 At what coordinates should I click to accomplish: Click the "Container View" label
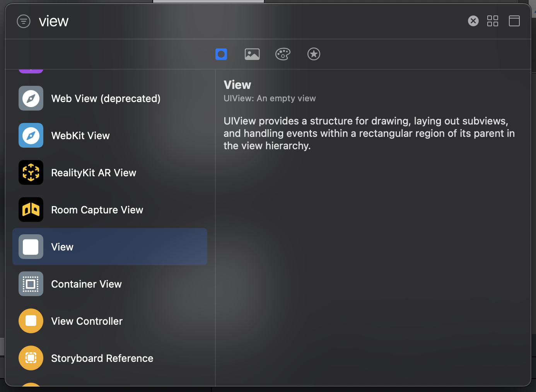[x=86, y=284]
